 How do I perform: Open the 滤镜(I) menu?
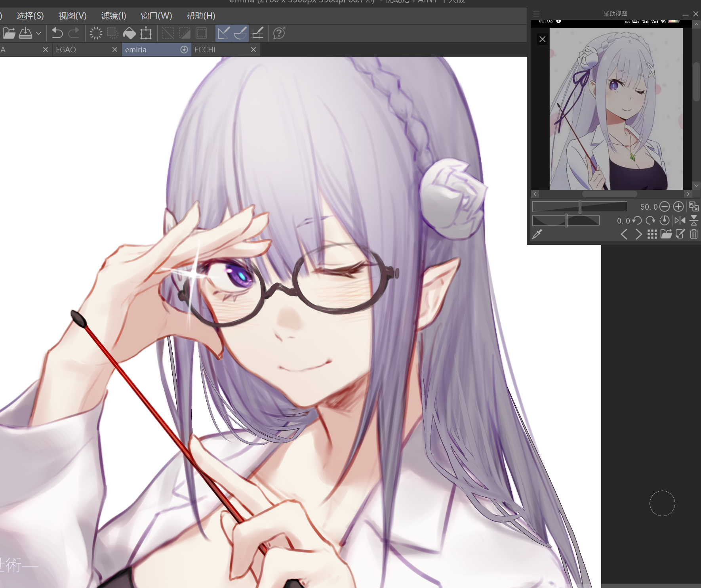[x=114, y=16]
